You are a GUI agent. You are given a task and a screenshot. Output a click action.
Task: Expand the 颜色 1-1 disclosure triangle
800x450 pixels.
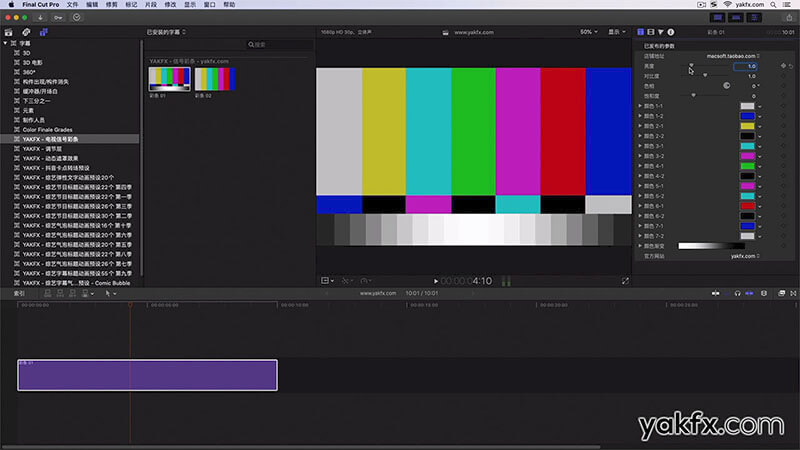[x=640, y=106]
